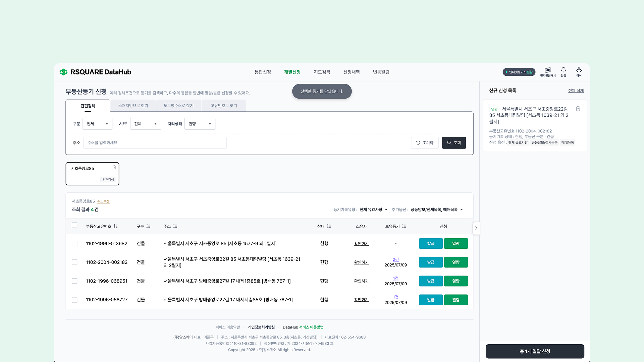Sort by 보유등기 column sort icon
Screen dimensions: 644x362
404,227
